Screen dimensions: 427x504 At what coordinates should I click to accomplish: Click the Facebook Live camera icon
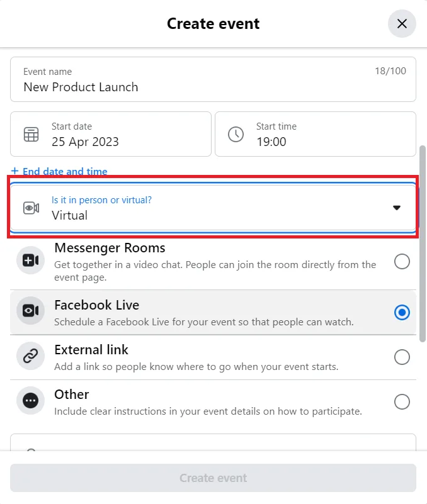point(31,310)
